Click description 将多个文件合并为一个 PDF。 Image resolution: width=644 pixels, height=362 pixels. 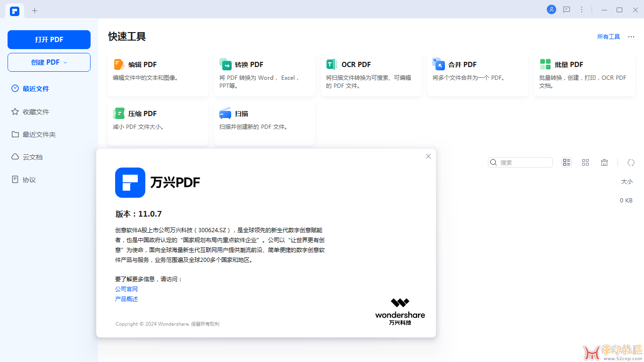pyautogui.click(x=468, y=78)
